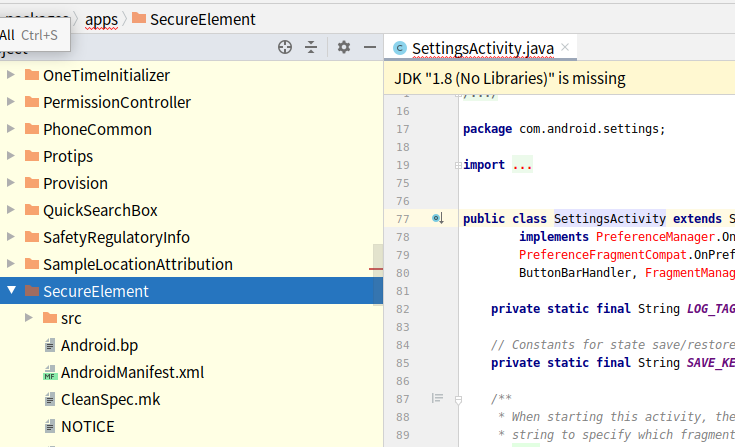Expand the SampleLocationAttribution folder
This screenshot has height=447, width=735.
click(x=11, y=264)
